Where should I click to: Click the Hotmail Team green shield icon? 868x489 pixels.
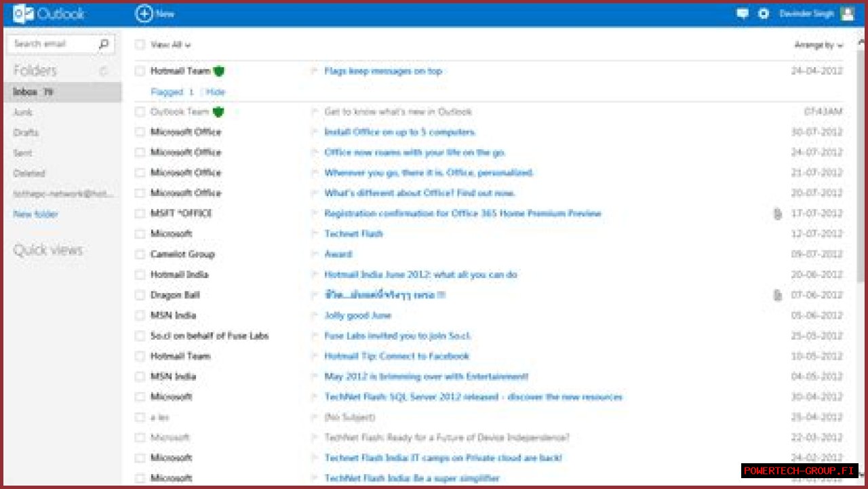point(218,71)
